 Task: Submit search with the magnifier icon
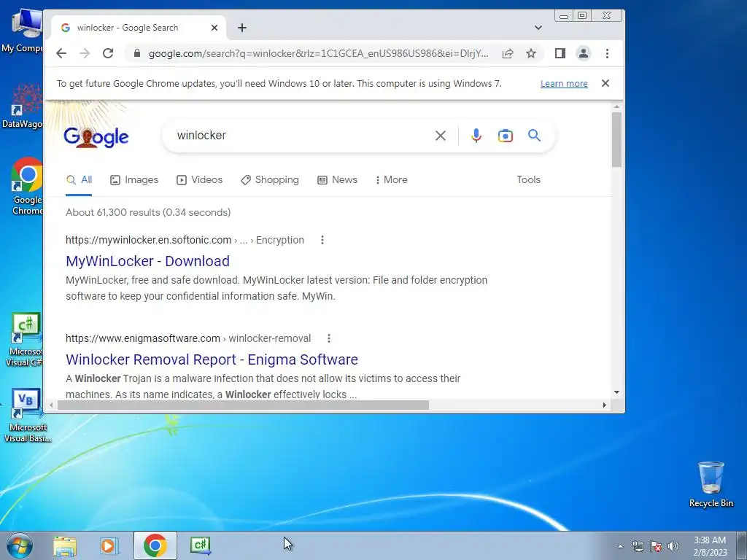534,136
